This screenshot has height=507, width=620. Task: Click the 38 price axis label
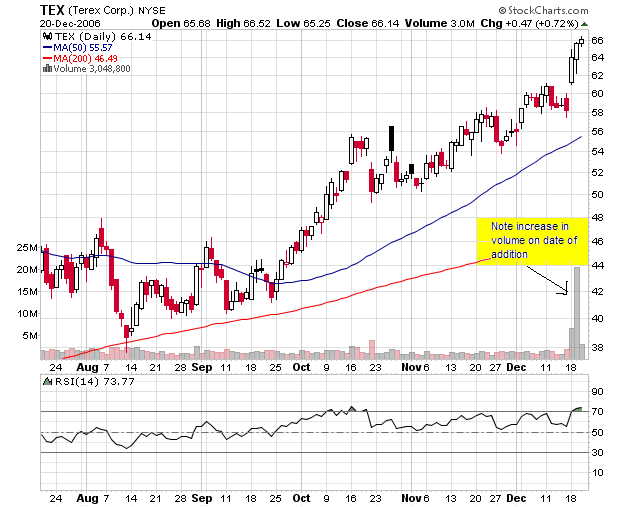coord(597,348)
